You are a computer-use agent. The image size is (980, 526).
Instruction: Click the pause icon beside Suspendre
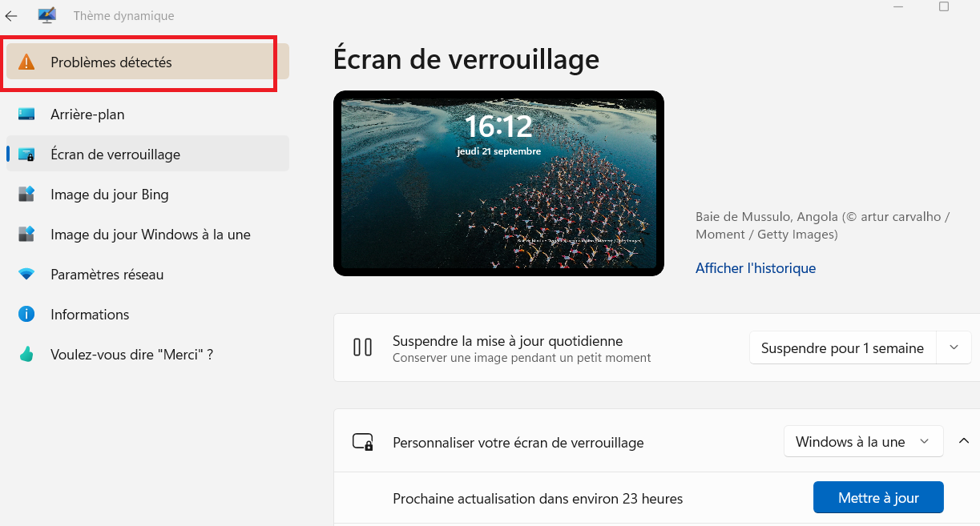(x=363, y=347)
